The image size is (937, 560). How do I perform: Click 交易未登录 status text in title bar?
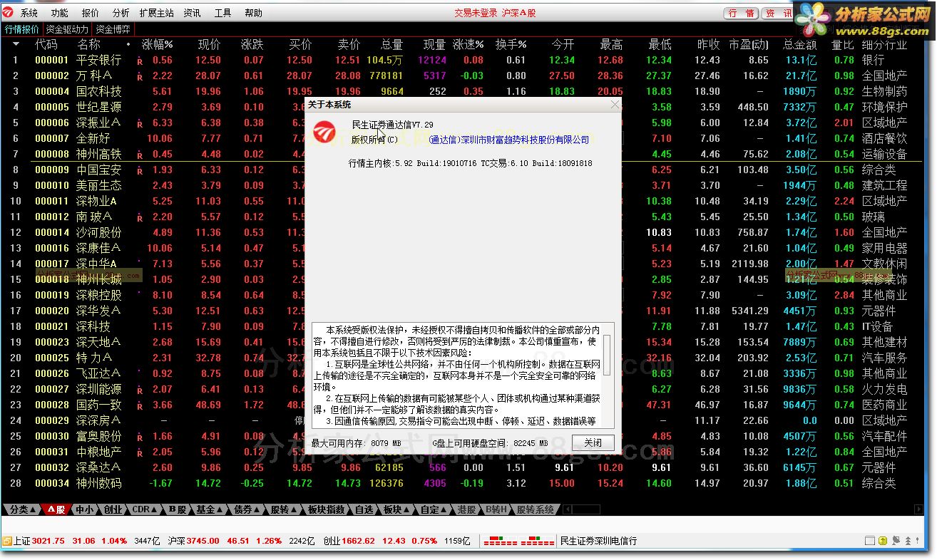pos(476,13)
